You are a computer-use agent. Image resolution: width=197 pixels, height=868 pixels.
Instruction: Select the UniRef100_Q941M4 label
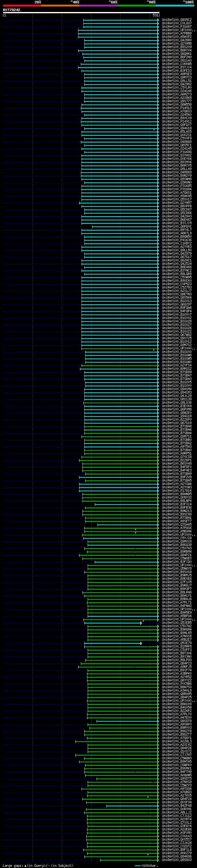point(177,389)
